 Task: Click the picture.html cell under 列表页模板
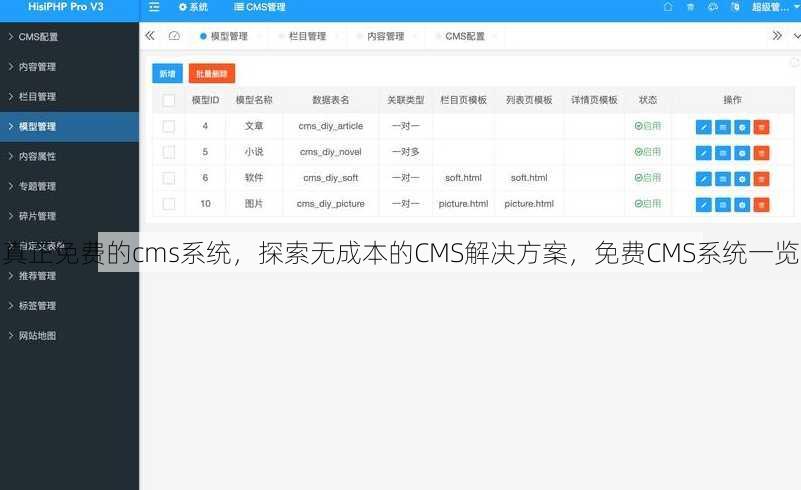(x=529, y=203)
